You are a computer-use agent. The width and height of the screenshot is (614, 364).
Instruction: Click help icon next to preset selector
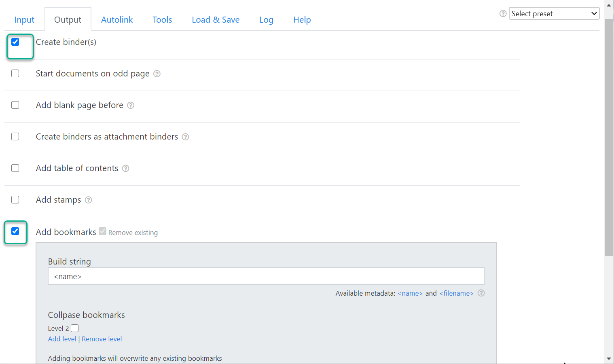point(503,13)
